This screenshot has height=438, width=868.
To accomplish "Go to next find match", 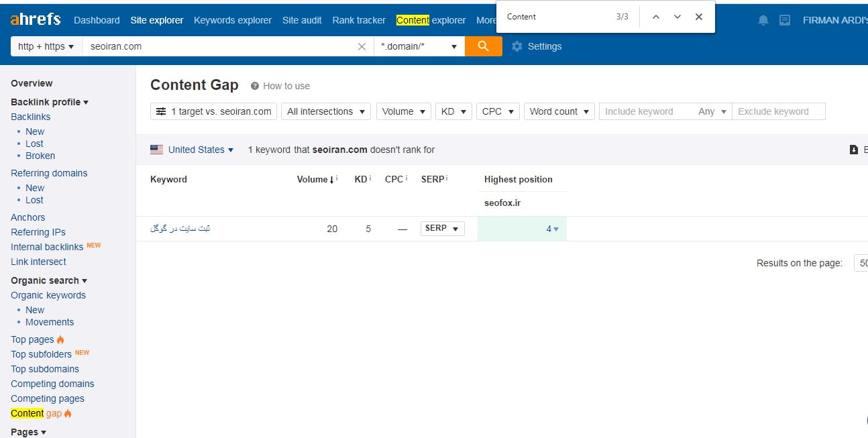I will 677,17.
